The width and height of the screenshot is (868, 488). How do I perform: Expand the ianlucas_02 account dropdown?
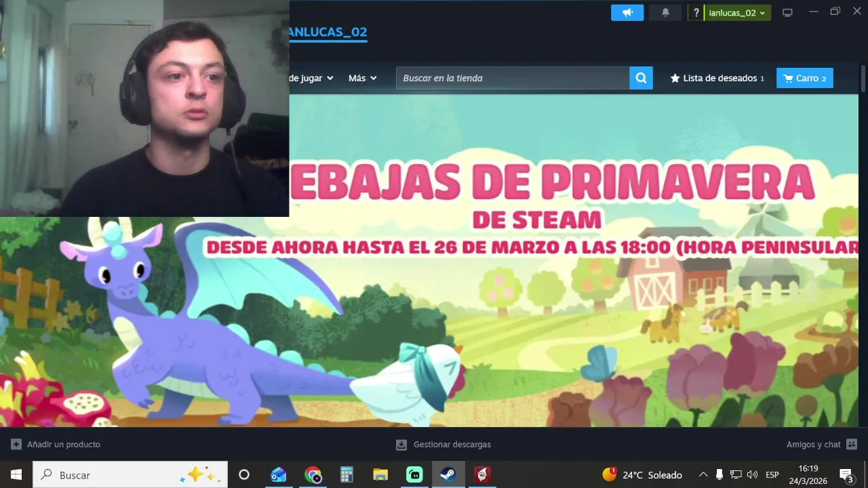point(737,13)
